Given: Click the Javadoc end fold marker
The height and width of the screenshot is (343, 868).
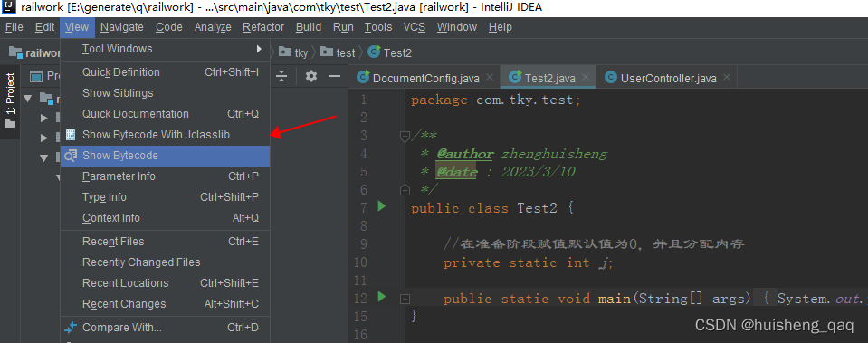Looking at the screenshot, I should click(405, 190).
